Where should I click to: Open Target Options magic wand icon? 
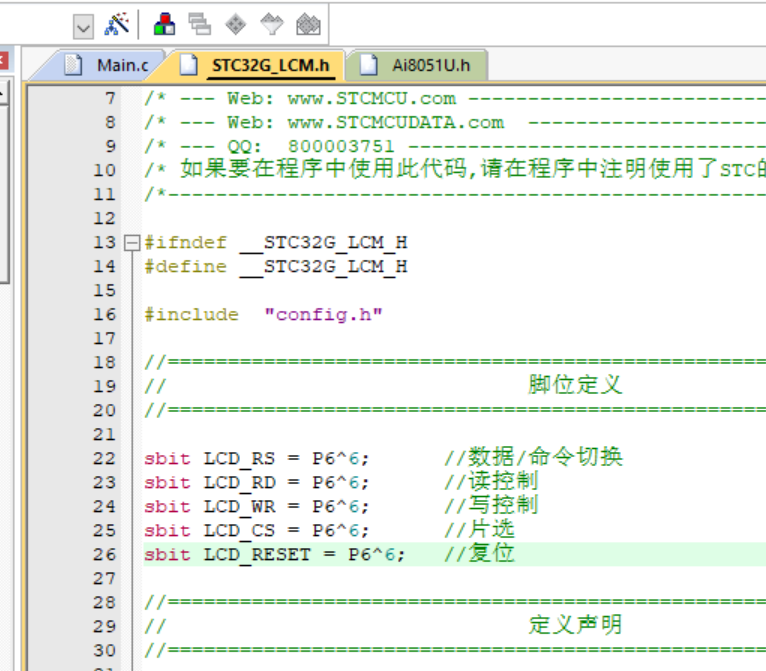(x=117, y=24)
